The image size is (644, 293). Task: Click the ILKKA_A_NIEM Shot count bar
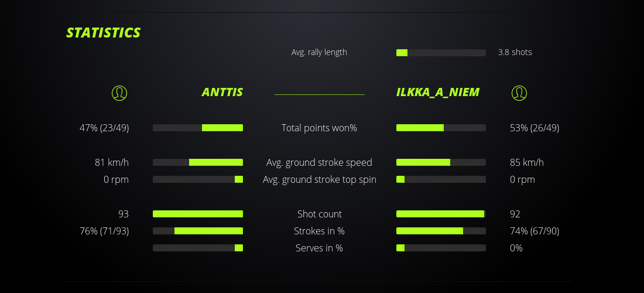pyautogui.click(x=441, y=214)
